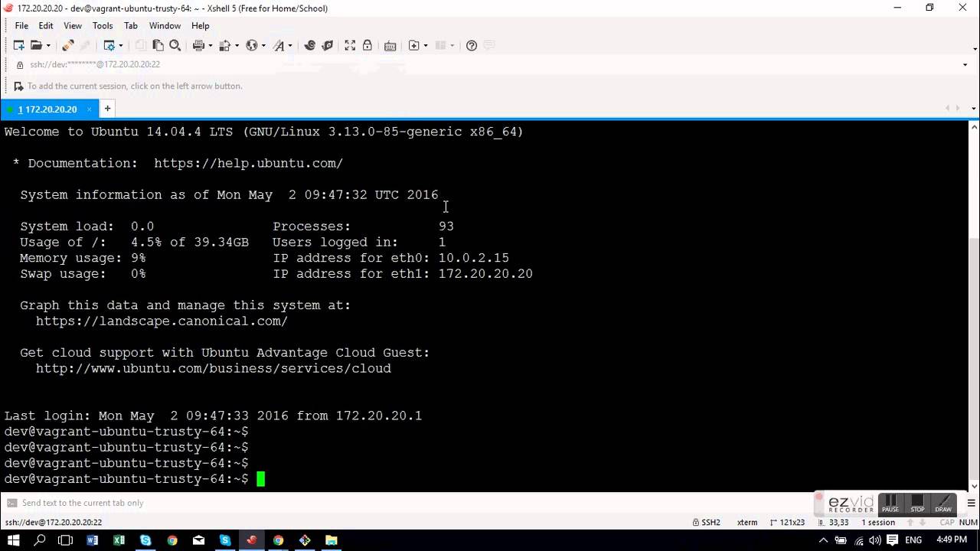980x551 pixels.
Task: Open the Edit menu
Action: 46,25
